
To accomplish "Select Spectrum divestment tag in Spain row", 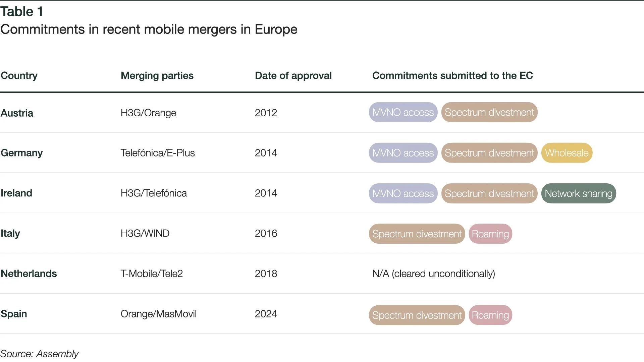I will click(x=417, y=315).
